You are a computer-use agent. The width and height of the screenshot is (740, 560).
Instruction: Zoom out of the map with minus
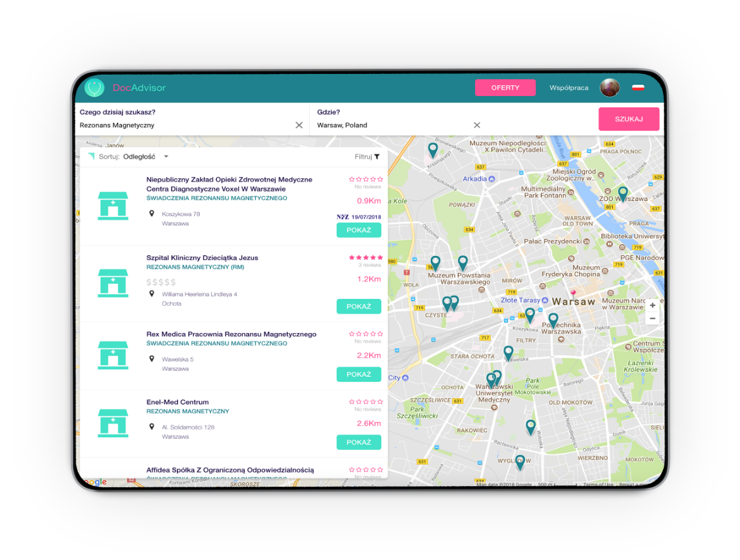click(x=652, y=319)
